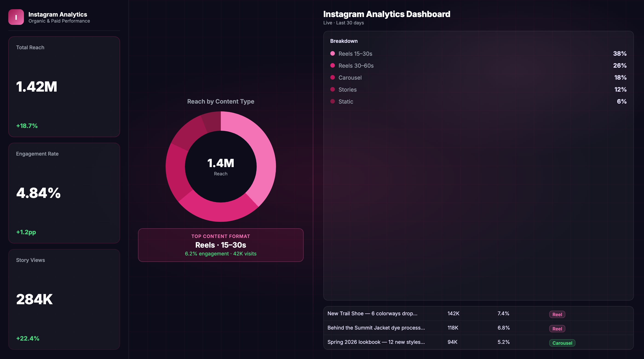
Task: Open the New Trail Shoe post row
Action: coord(478,314)
